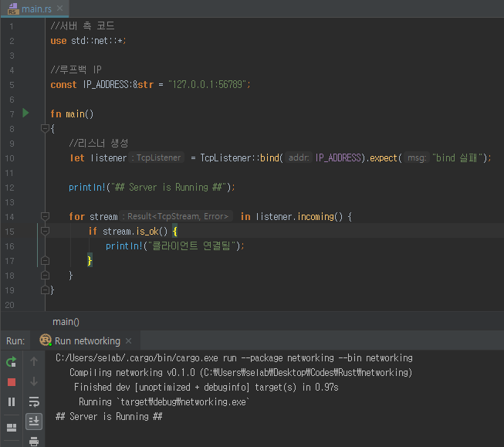Click the main() breadcrumb
This screenshot has height=447, width=504.
(66, 321)
